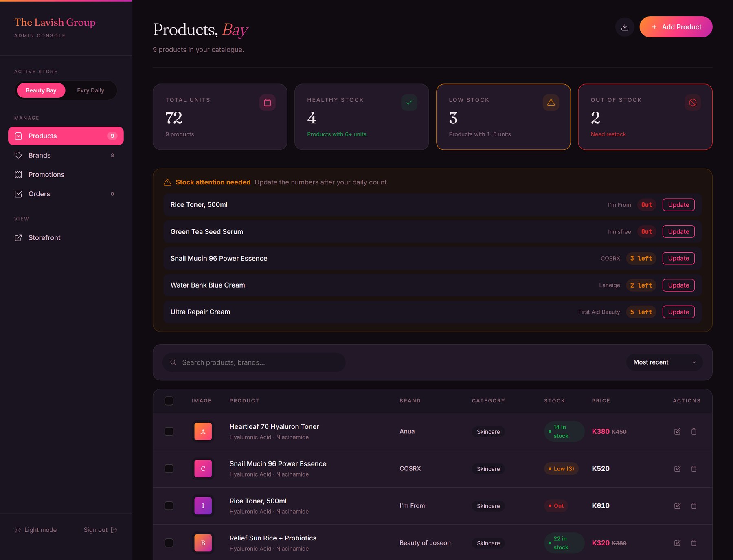Click the Out of Stock ban icon
The height and width of the screenshot is (560, 733).
[x=693, y=103]
